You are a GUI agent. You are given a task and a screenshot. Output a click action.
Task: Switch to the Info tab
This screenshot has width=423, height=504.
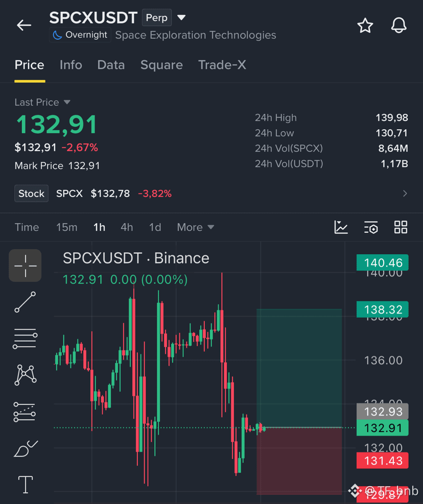[71, 65]
